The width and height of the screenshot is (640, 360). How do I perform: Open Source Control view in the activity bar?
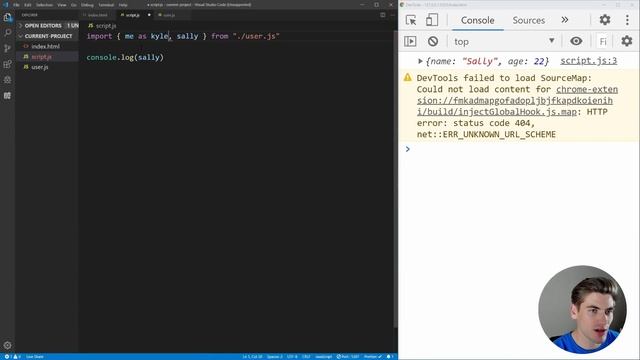pos(7,48)
